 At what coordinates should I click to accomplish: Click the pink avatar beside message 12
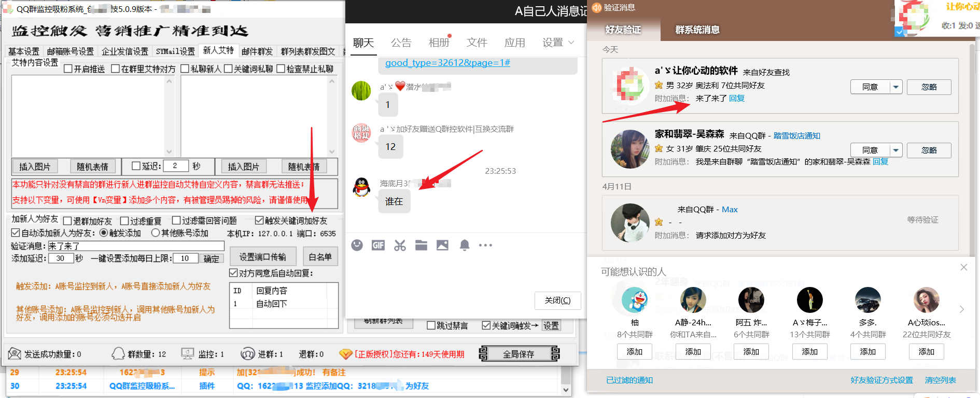[361, 133]
